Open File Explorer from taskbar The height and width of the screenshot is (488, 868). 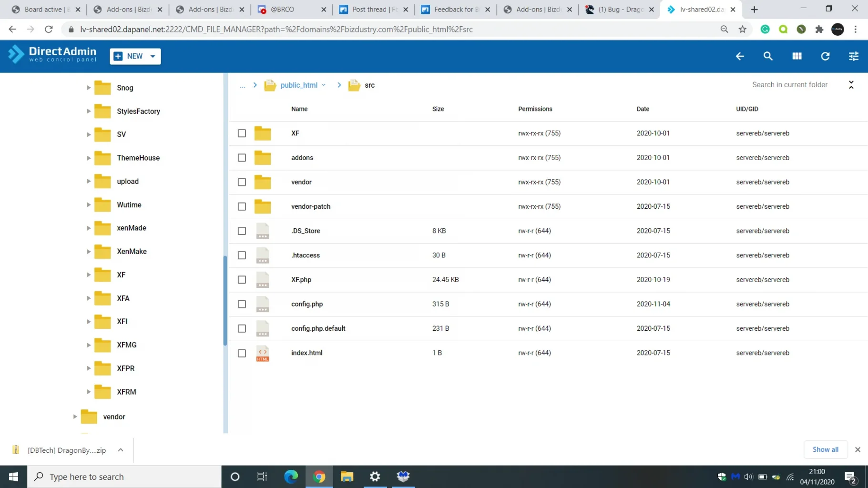(347, 477)
